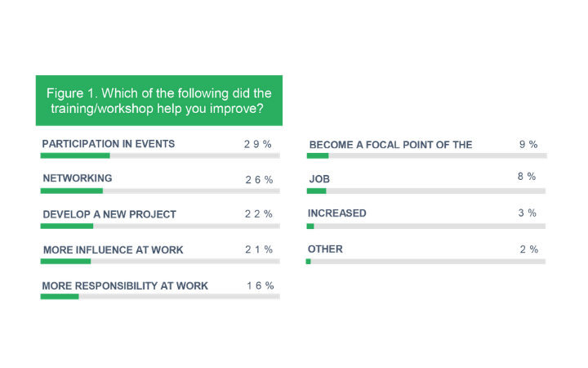Select the DEVELOP A NEW PROJECT label

[x=109, y=214]
